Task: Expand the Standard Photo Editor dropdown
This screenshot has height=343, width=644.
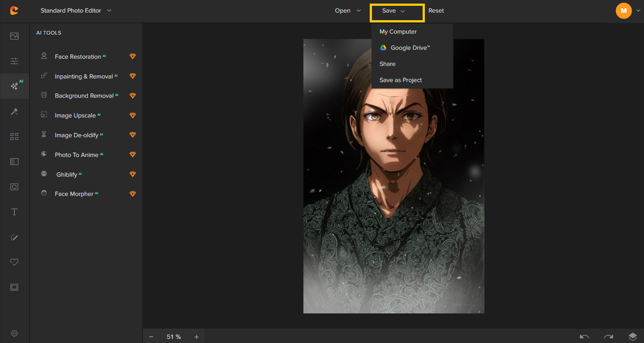Action: tap(76, 11)
